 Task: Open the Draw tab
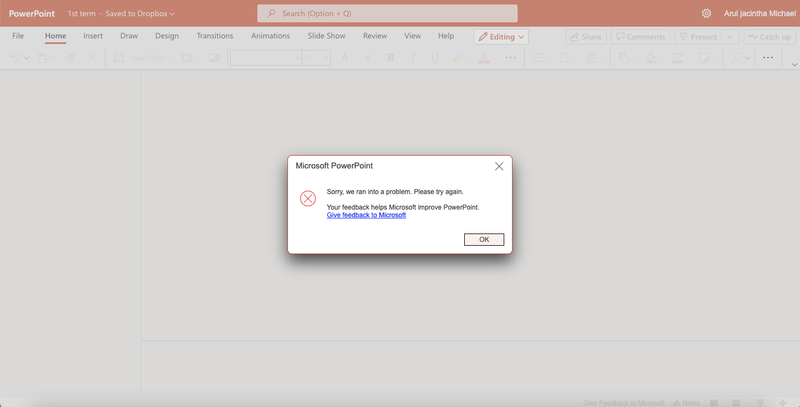tap(129, 36)
